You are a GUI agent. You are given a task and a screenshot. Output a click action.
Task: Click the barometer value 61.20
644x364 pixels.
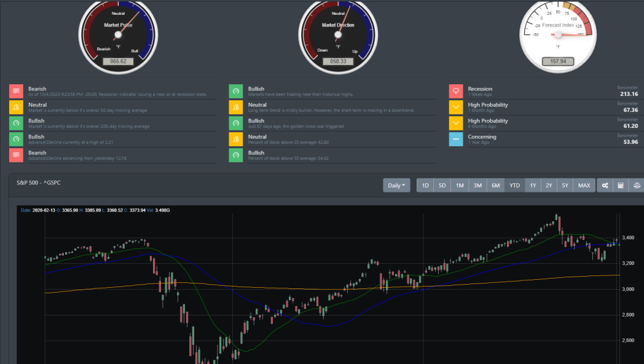coord(630,126)
